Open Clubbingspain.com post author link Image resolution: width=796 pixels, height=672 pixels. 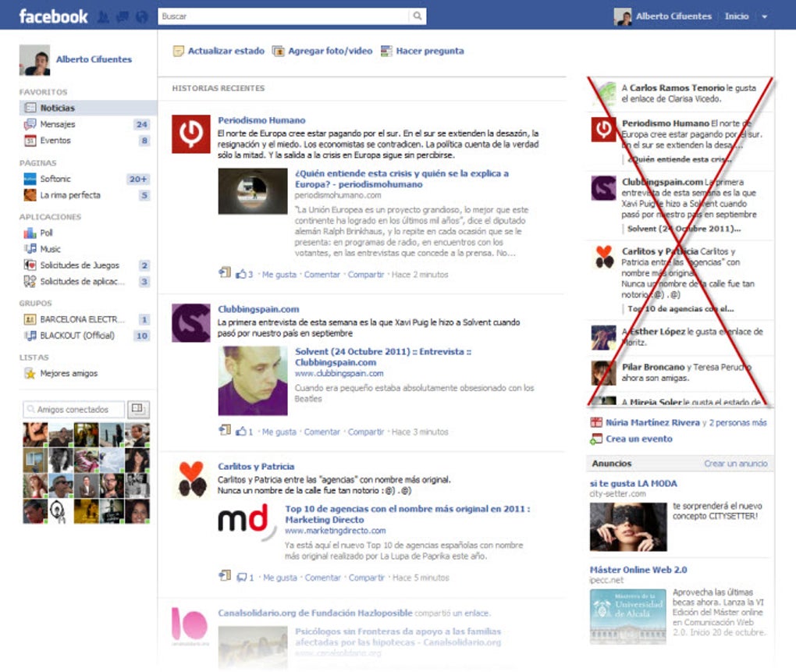tap(258, 309)
